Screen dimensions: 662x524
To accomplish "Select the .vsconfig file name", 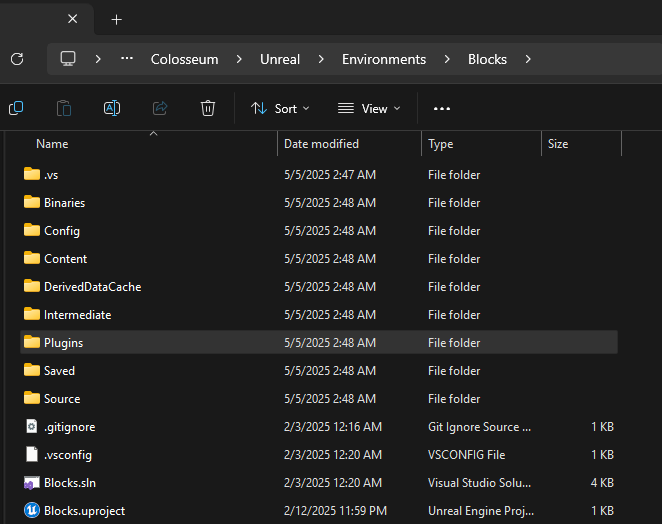I will (x=68, y=455).
